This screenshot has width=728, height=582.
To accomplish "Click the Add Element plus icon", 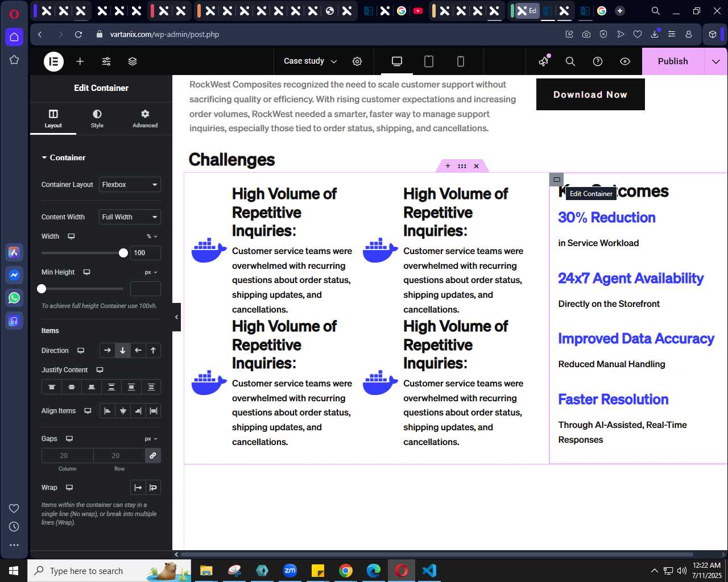I will click(x=80, y=61).
